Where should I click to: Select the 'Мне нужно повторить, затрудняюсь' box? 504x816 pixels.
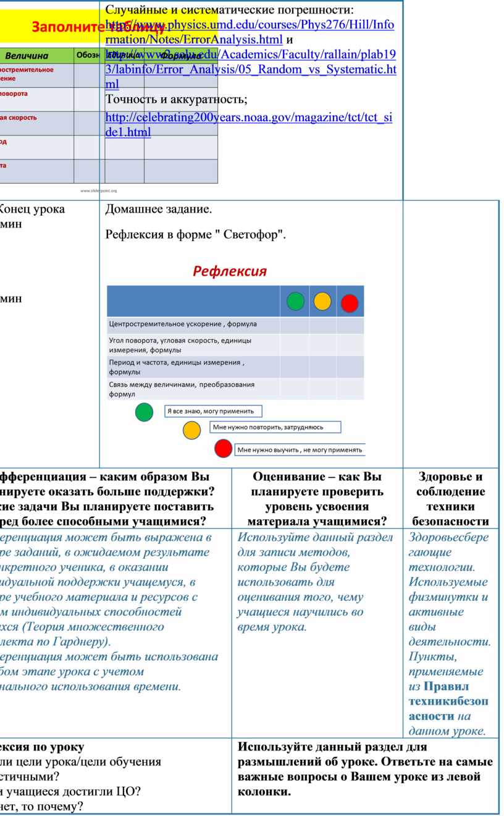tap(275, 427)
